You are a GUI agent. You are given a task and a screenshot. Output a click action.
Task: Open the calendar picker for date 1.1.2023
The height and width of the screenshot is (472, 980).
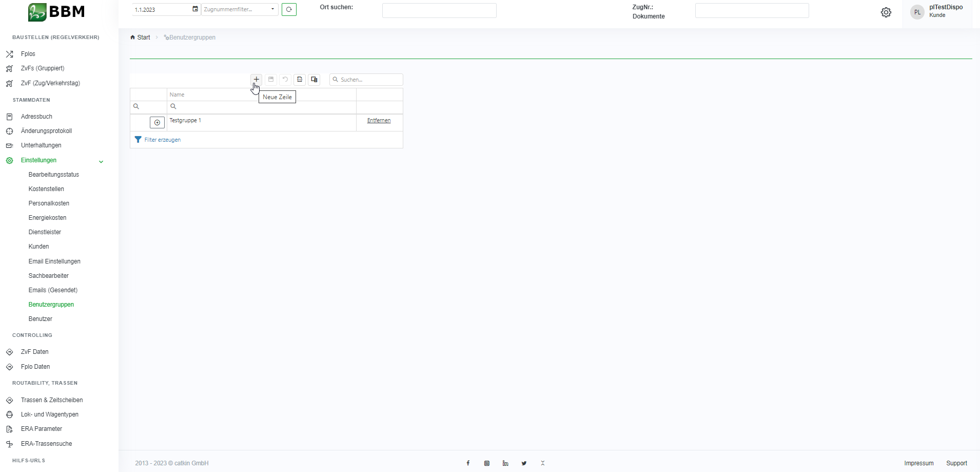point(195,9)
